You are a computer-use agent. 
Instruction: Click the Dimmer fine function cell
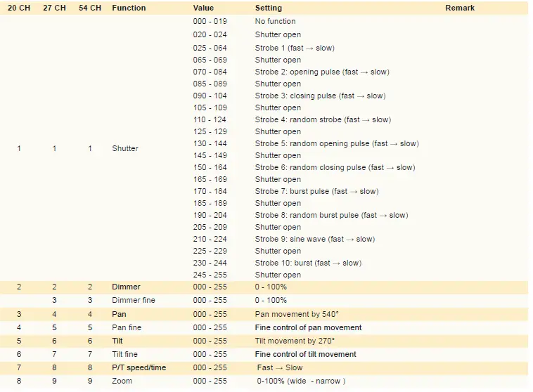(x=134, y=300)
